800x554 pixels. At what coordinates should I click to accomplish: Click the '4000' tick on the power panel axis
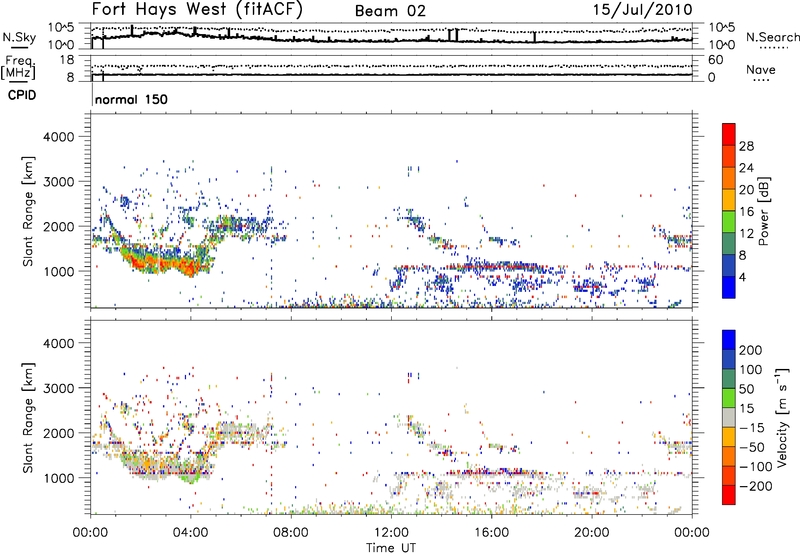click(x=58, y=137)
